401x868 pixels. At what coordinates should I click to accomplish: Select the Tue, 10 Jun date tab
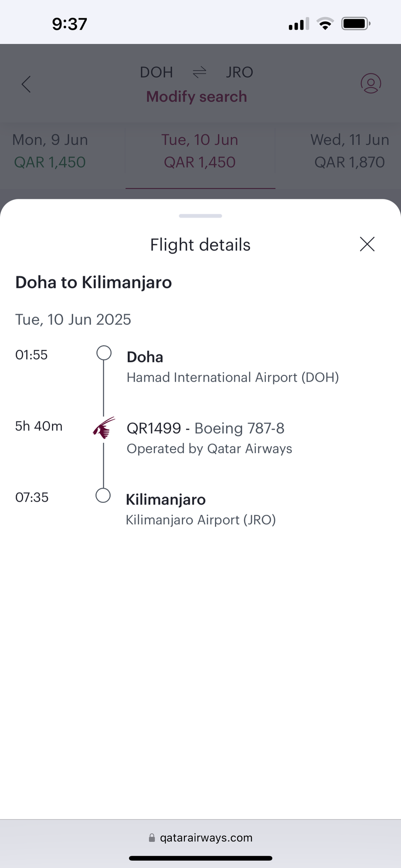(x=200, y=151)
